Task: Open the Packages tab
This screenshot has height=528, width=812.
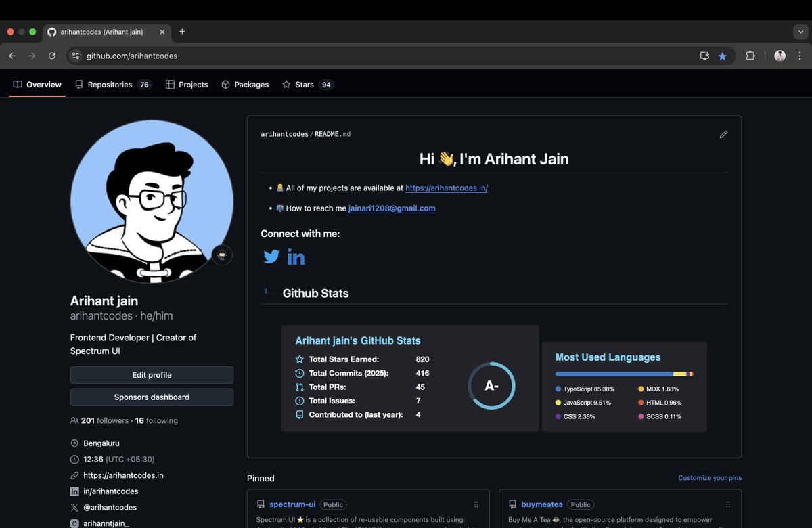Action: (x=245, y=85)
